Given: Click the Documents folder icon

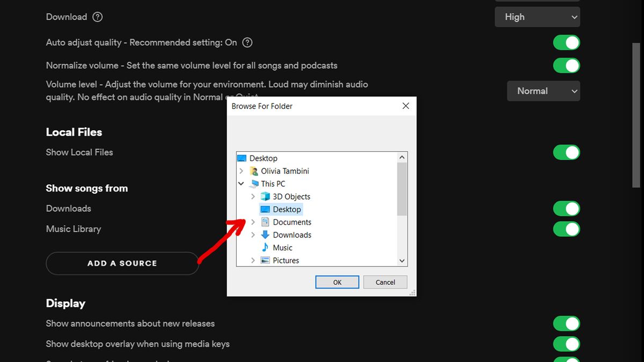Looking at the screenshot, I should click(266, 221).
